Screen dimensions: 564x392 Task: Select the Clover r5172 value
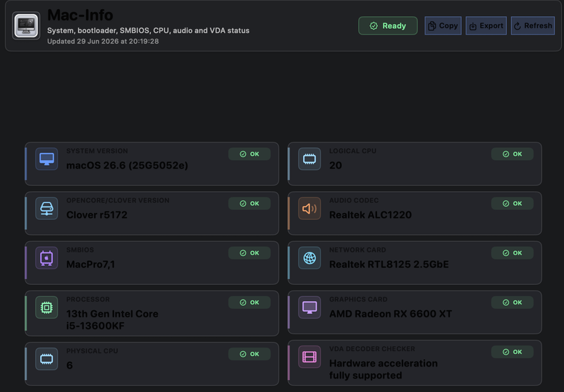coord(97,215)
